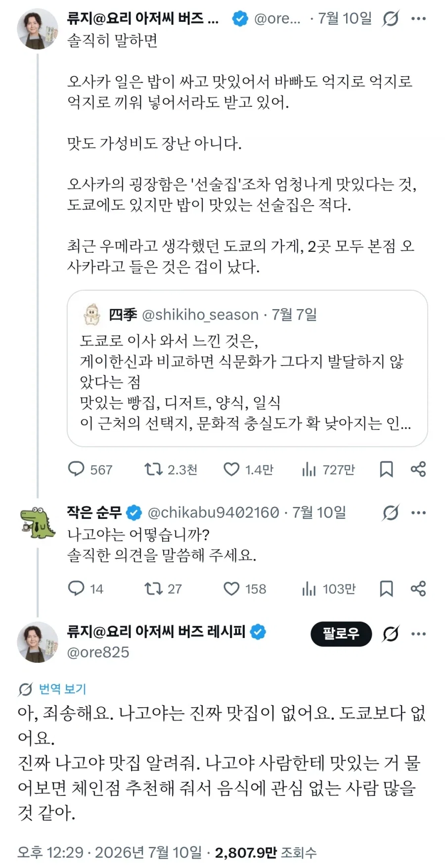Bookmark the first tweet
The height and width of the screenshot is (868, 445).
click(x=386, y=469)
